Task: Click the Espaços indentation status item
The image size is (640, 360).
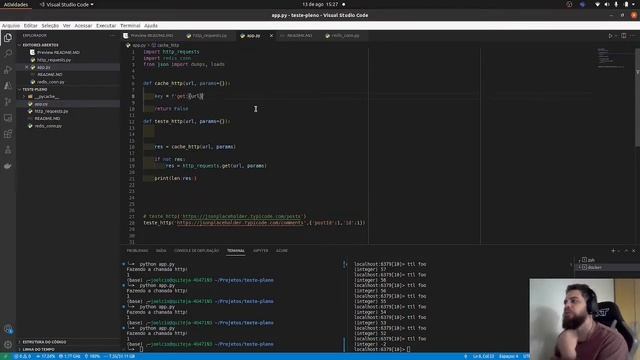Action: click(x=509, y=356)
